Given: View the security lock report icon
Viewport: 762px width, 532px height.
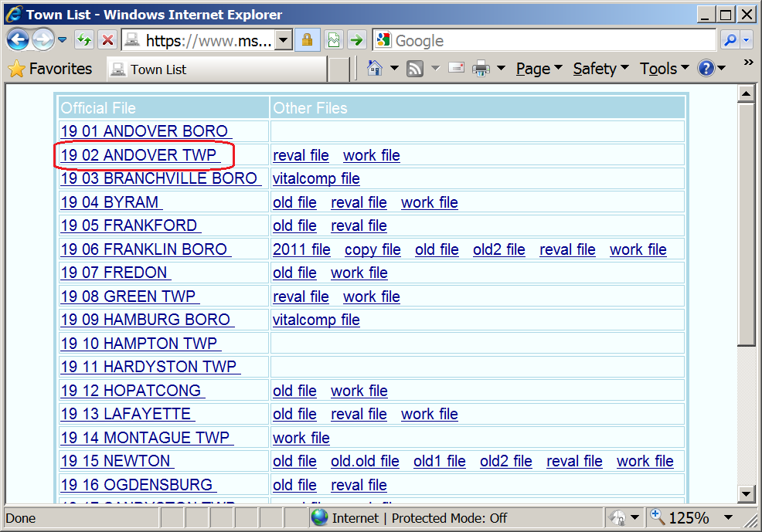Looking at the screenshot, I should [307, 40].
